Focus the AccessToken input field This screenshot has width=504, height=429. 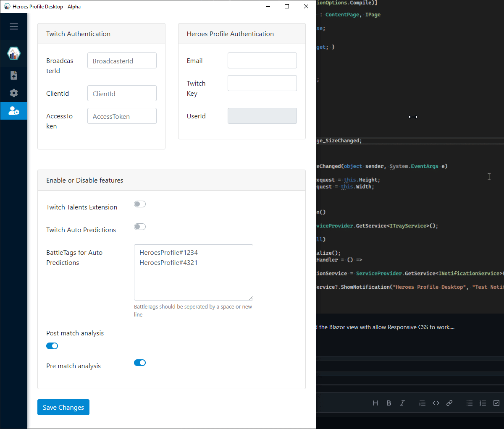coord(122,116)
